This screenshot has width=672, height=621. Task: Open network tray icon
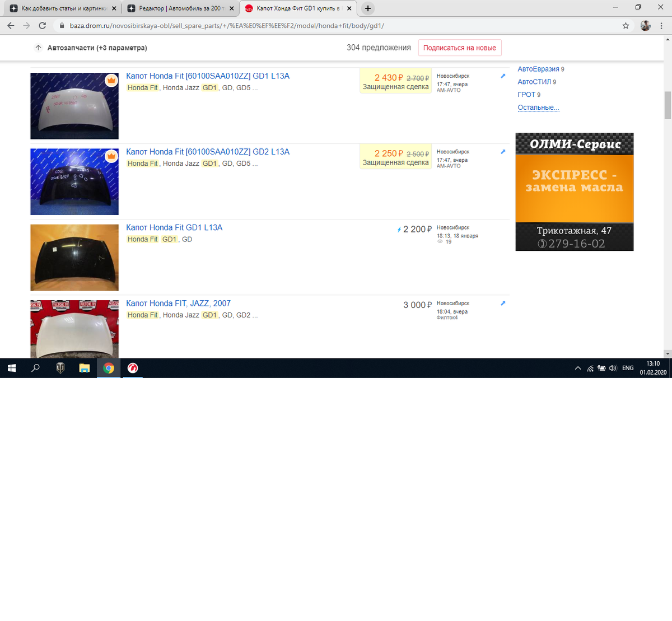(x=590, y=368)
